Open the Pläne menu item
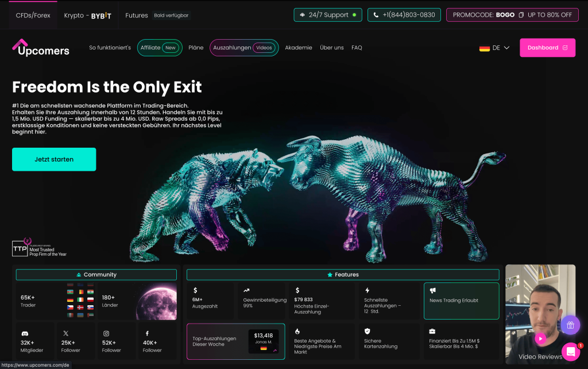 (x=196, y=48)
